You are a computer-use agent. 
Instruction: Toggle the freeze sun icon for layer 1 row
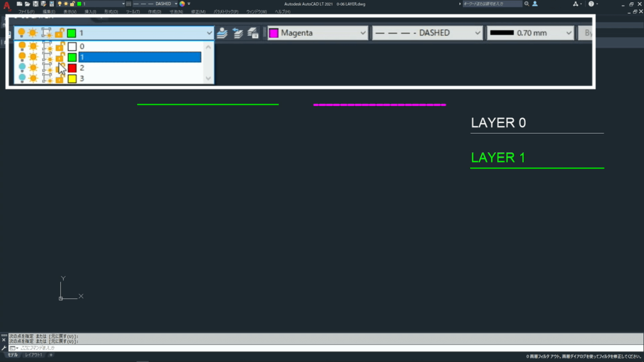tap(33, 57)
